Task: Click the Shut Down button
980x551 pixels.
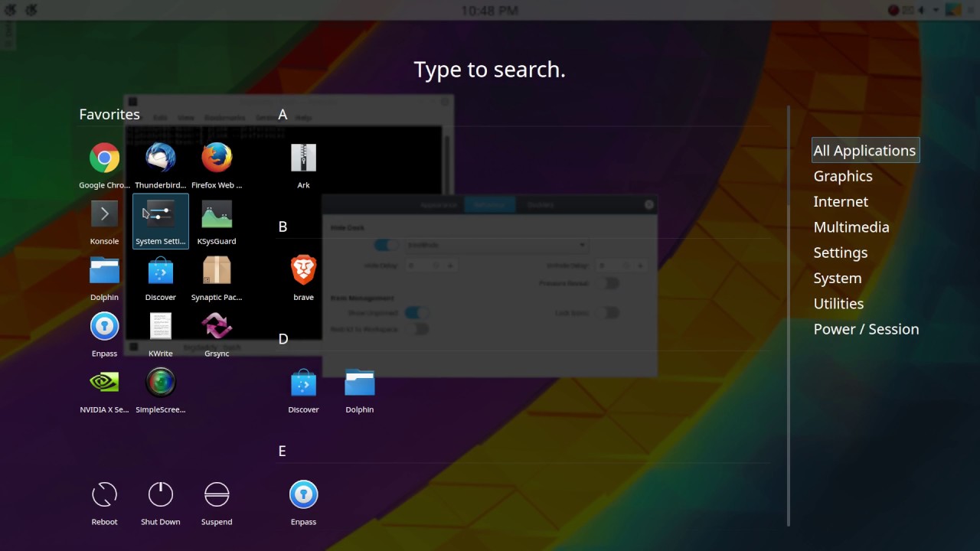Action: pyautogui.click(x=160, y=501)
